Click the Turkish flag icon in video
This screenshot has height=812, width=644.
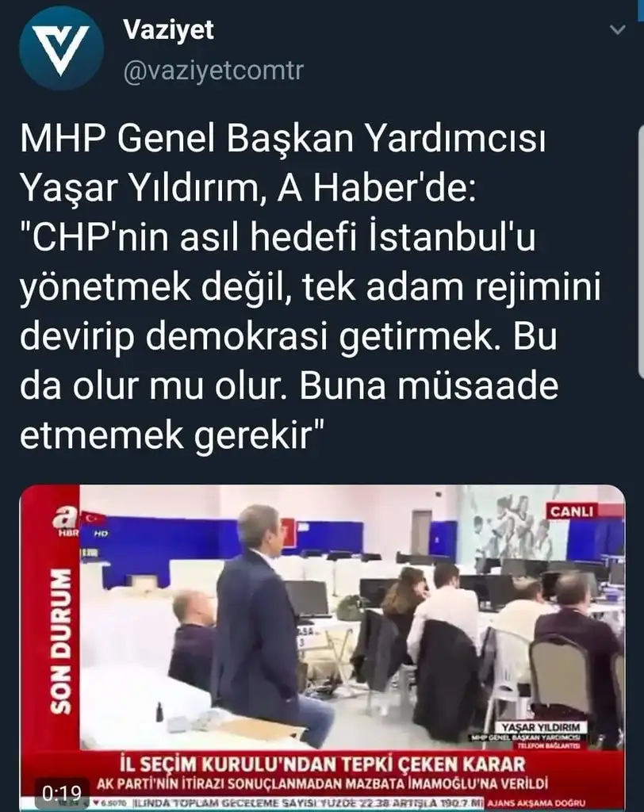(95, 517)
